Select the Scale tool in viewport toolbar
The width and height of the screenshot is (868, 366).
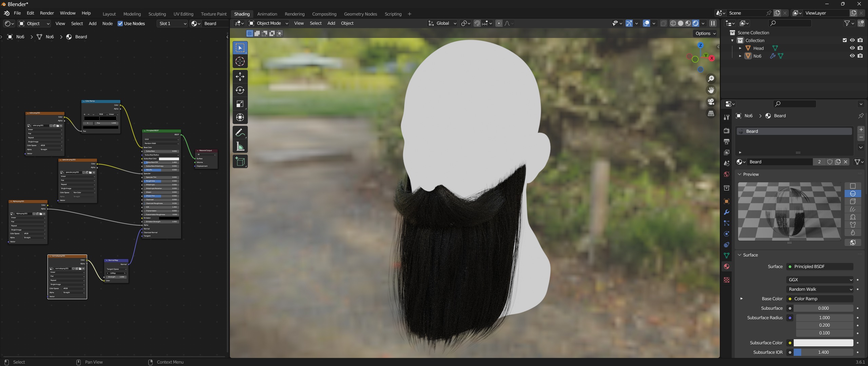[x=240, y=104]
